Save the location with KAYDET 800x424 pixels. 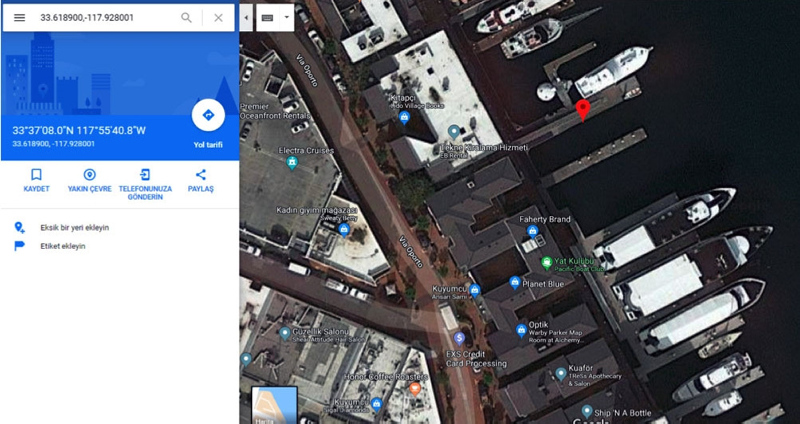coord(36,181)
